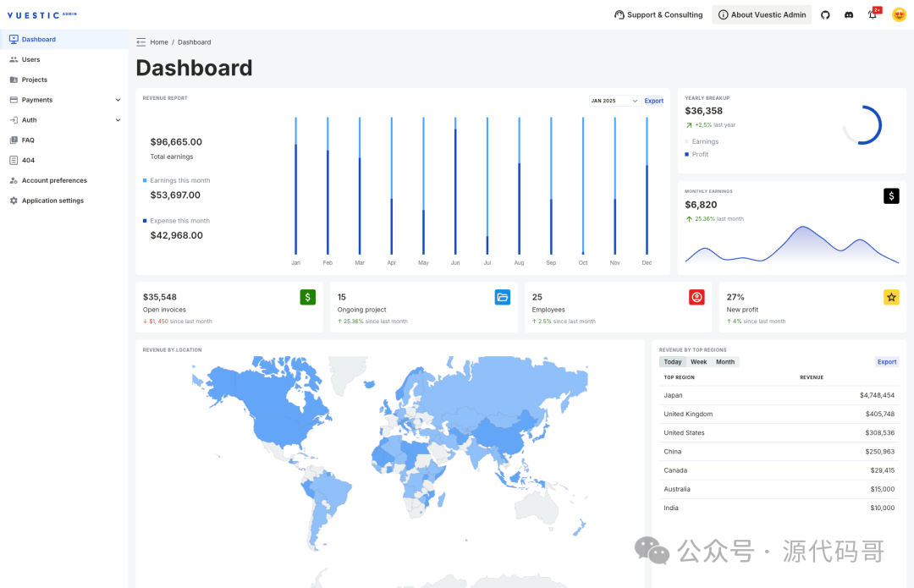The image size is (914, 588).
Task: Open the GitHub icon link
Action: (x=825, y=14)
